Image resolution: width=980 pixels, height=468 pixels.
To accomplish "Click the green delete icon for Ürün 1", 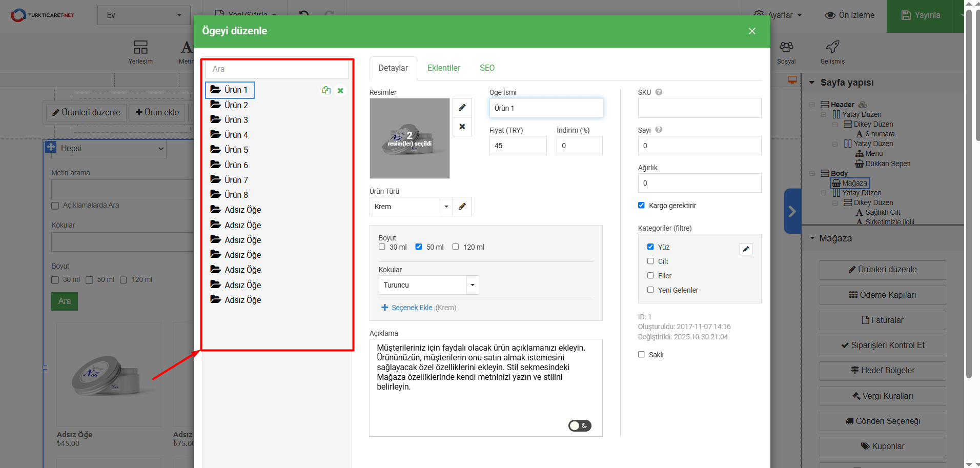I will 340,91.
